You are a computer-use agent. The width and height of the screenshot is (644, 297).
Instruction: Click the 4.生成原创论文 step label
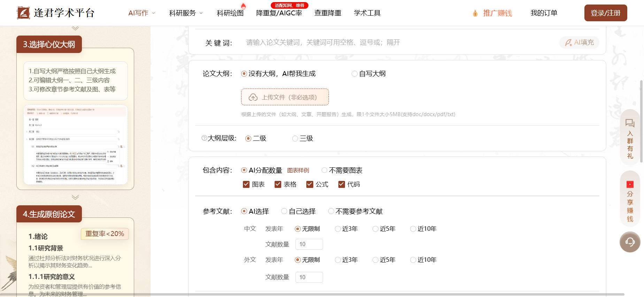[49, 214]
